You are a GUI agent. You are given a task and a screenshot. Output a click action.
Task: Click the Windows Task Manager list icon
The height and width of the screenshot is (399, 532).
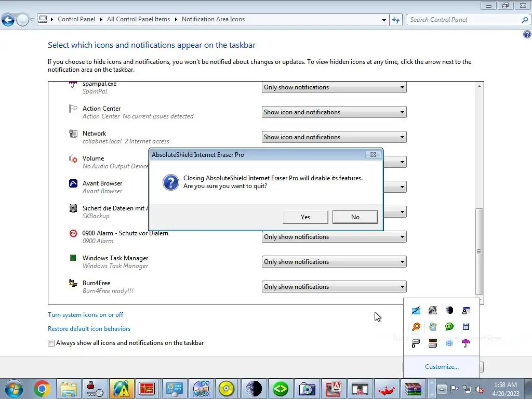73,258
